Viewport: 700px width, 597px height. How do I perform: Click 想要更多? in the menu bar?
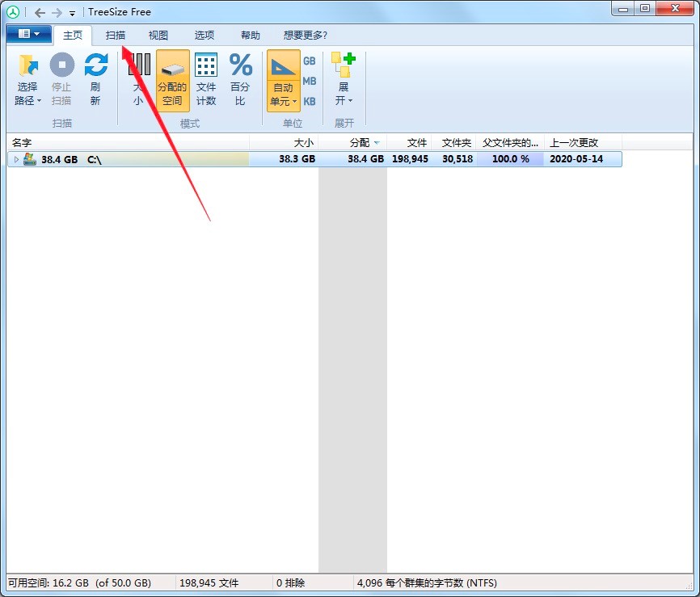point(303,35)
